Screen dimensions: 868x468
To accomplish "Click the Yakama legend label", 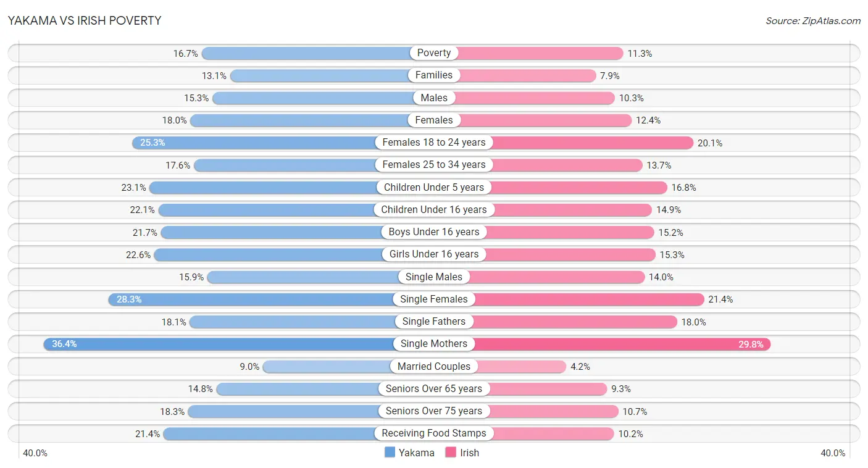I will (416, 453).
